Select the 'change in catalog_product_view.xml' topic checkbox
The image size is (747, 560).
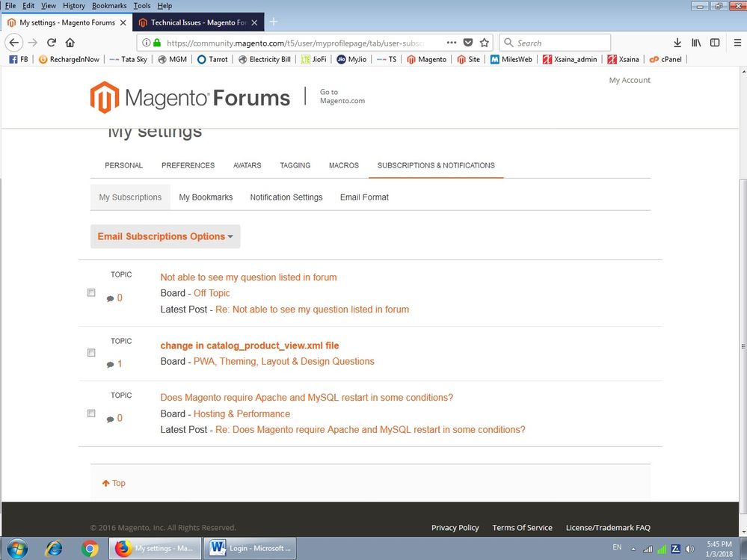pos(91,352)
